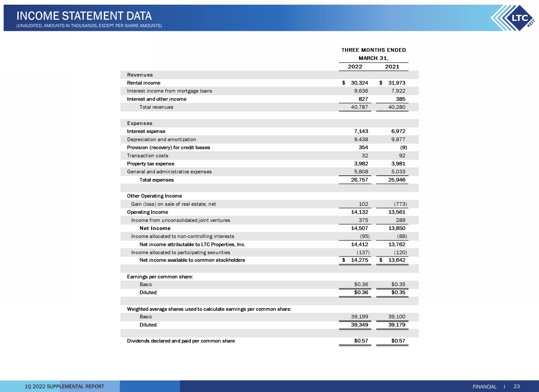Click the Total expenses label
The image size is (539, 392).
click(x=157, y=180)
